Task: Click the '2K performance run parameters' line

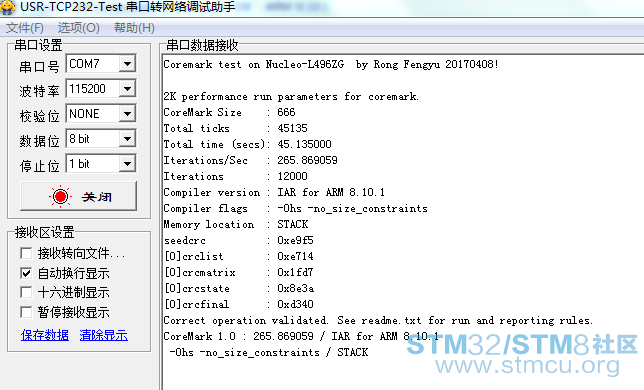Action: tap(291, 96)
